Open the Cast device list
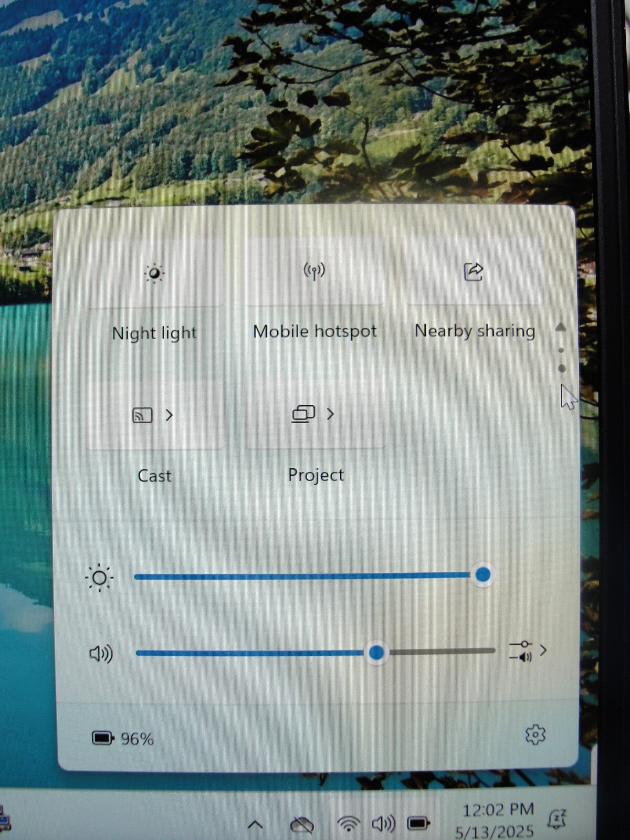 point(153,415)
